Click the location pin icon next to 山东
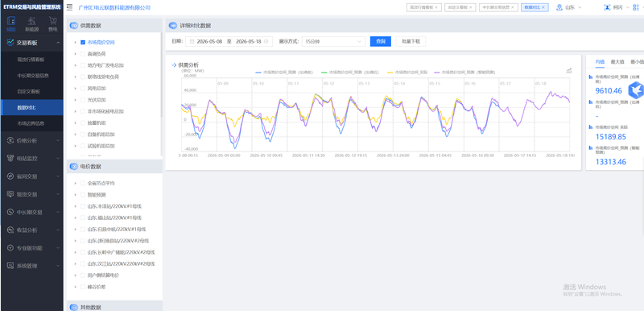This screenshot has width=644, height=311. 559,7
